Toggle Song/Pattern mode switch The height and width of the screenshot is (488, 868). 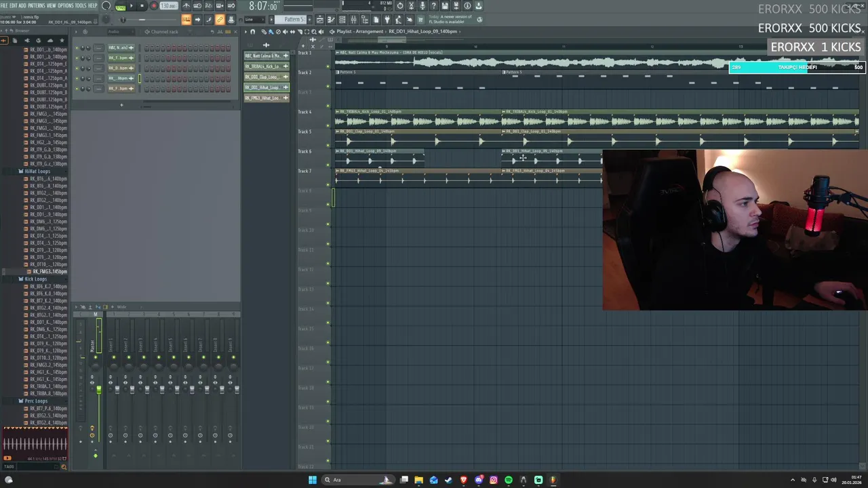click(120, 7)
